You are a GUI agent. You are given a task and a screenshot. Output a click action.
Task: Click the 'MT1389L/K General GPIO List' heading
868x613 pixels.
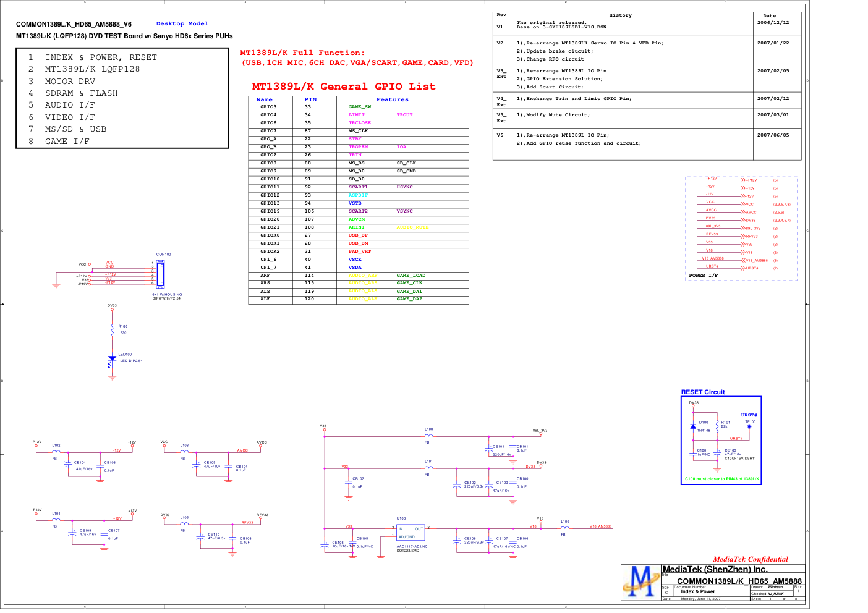pos(344,87)
